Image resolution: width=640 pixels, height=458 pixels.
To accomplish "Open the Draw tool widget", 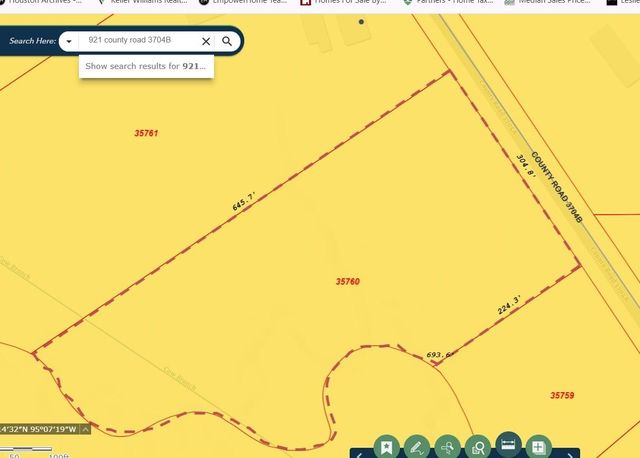I will [x=417, y=447].
